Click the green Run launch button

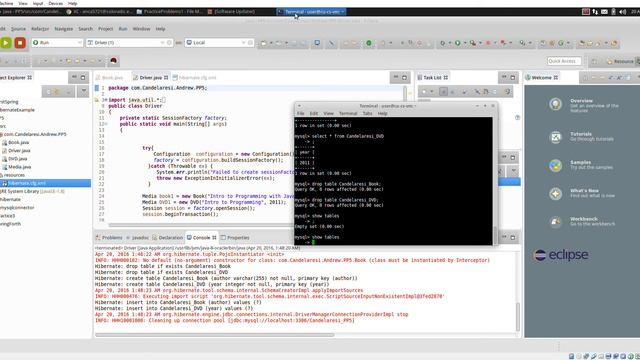click(6, 42)
